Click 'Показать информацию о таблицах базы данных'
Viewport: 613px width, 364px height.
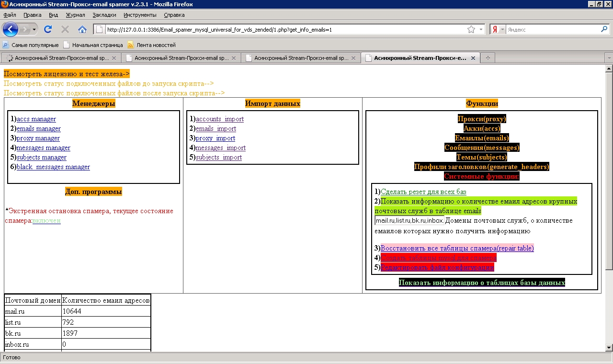(482, 283)
